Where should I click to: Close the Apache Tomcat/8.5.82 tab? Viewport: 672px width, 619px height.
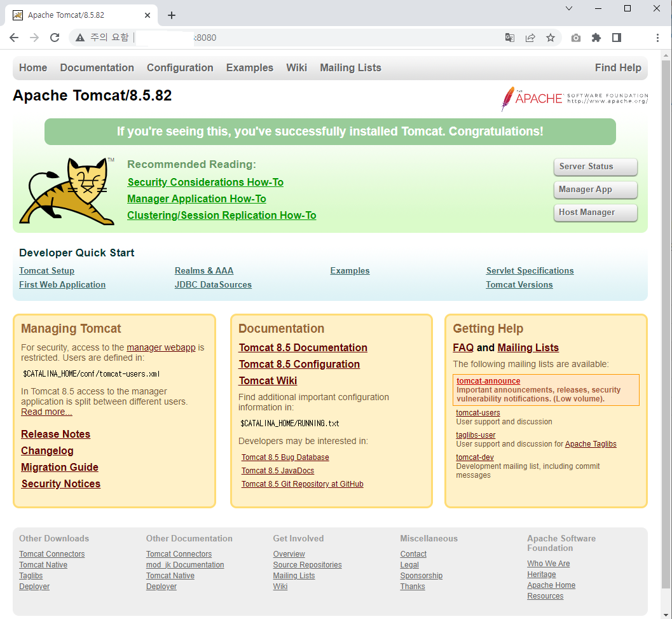click(x=147, y=15)
